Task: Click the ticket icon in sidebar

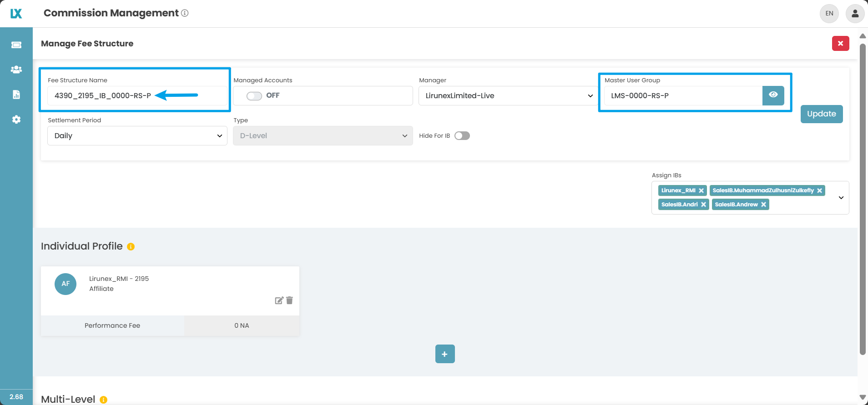Action: pos(16,45)
